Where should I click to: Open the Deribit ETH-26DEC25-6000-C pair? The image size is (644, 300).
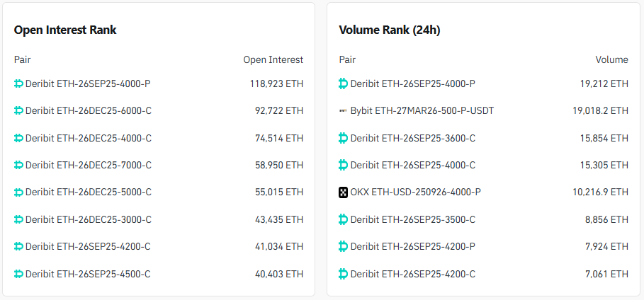89,111
